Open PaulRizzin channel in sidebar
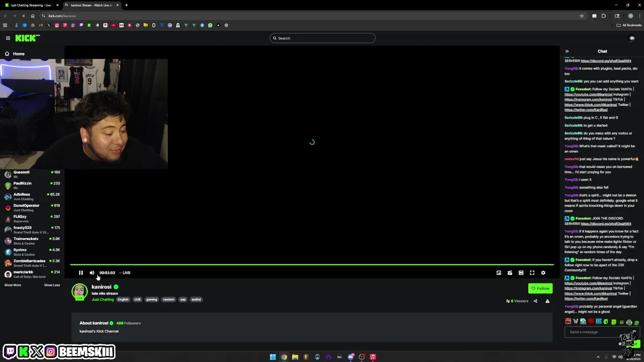 (32, 186)
